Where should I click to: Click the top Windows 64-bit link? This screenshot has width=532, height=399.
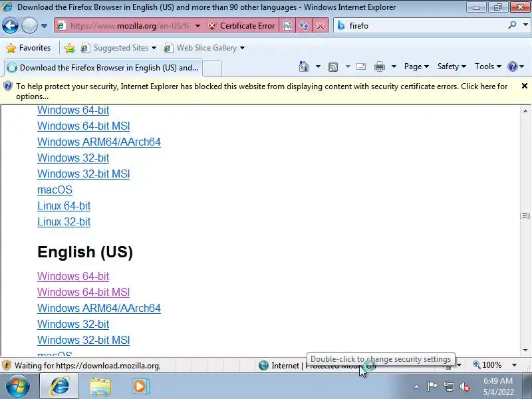(x=73, y=110)
